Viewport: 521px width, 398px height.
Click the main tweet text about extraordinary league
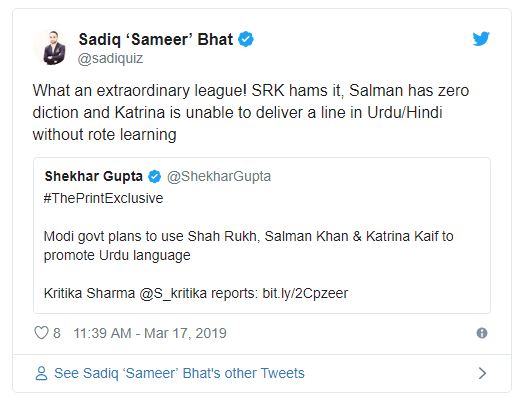coord(251,113)
